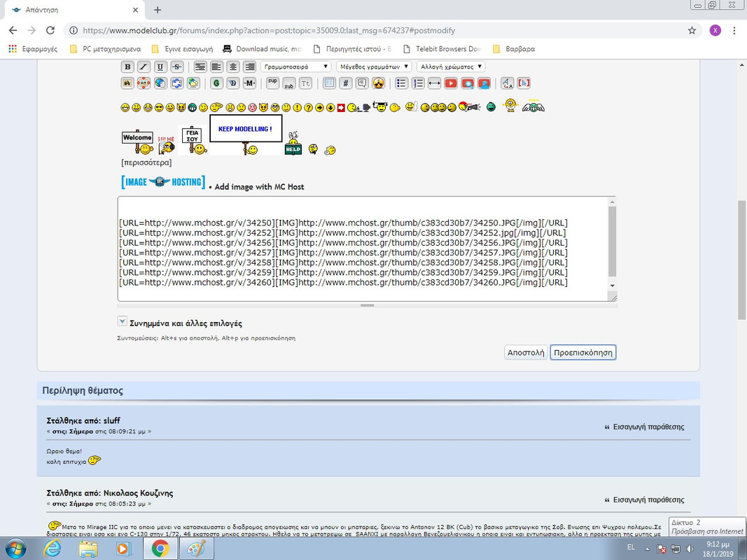Screen dimensions: 747x560
Task: Reload the page
Action: coord(50,31)
